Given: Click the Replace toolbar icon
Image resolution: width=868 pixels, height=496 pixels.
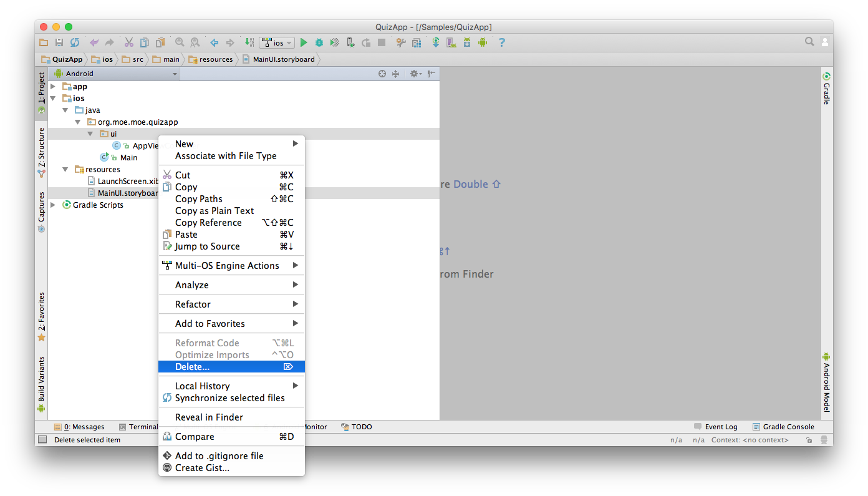Looking at the screenshot, I should [x=195, y=42].
